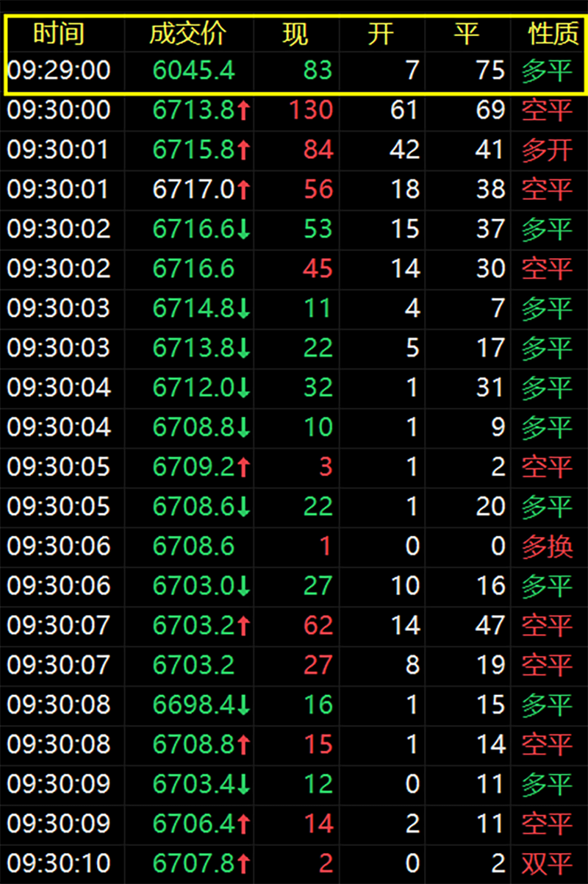This screenshot has height=884, width=588.
Task: Click the 成交价 column header
Action: (x=188, y=34)
